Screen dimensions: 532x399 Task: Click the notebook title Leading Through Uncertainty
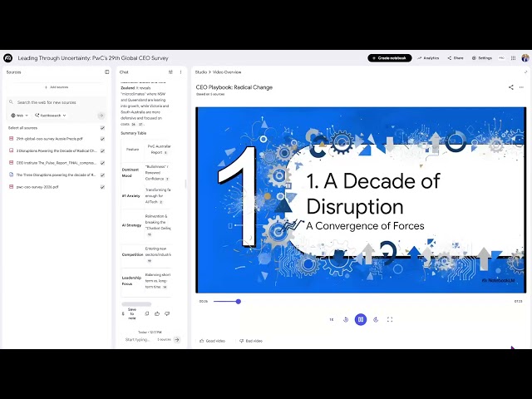point(93,58)
